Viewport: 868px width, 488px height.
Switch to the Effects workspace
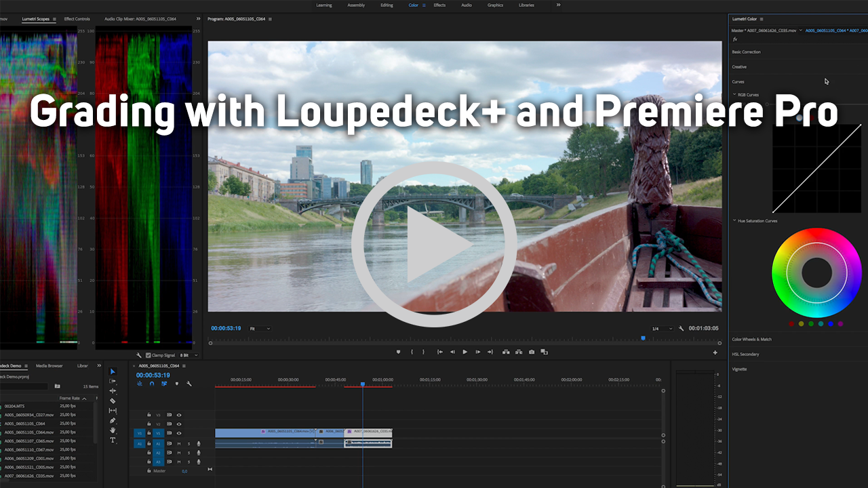[x=439, y=5]
